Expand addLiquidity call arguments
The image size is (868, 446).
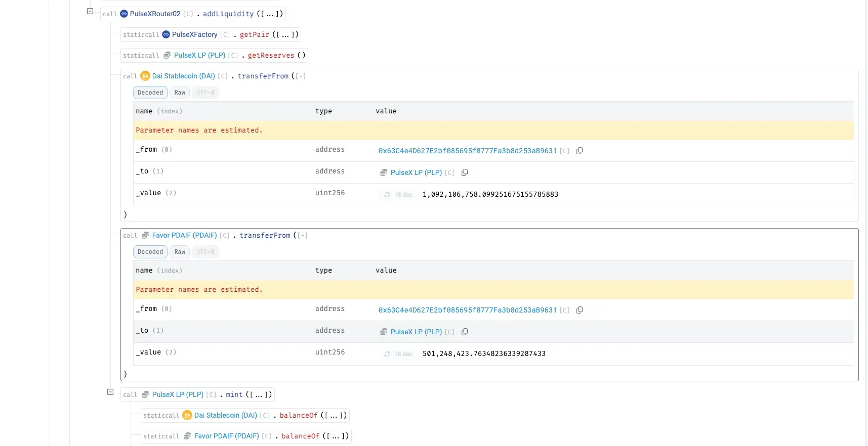point(270,14)
